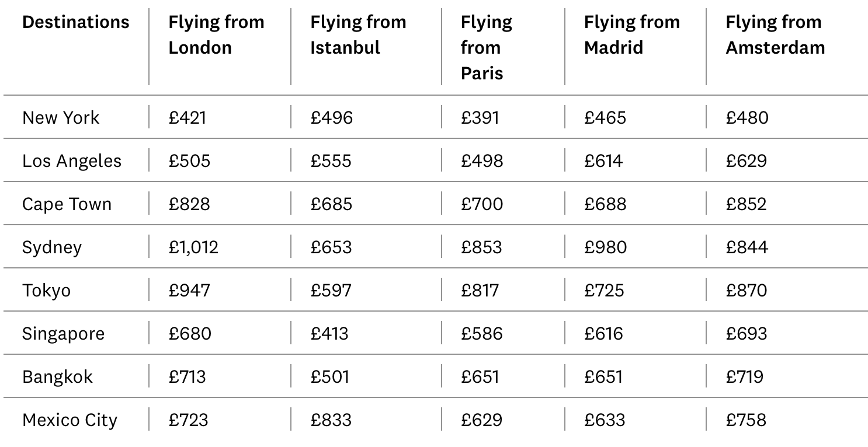Select the Los Angeles destination cell
Image resolution: width=868 pixels, height=447 pixels.
72,161
